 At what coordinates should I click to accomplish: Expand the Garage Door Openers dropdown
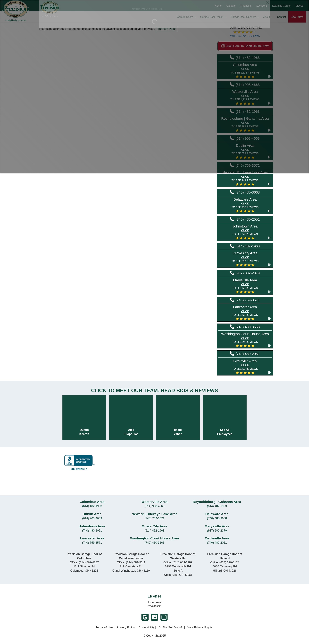[x=244, y=17]
